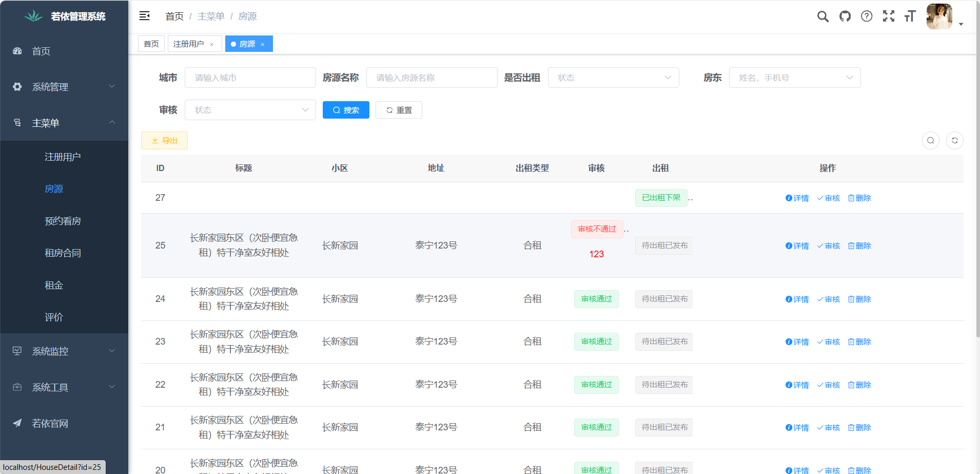Open the help documentation question icon
980x474 pixels.
coord(867,16)
